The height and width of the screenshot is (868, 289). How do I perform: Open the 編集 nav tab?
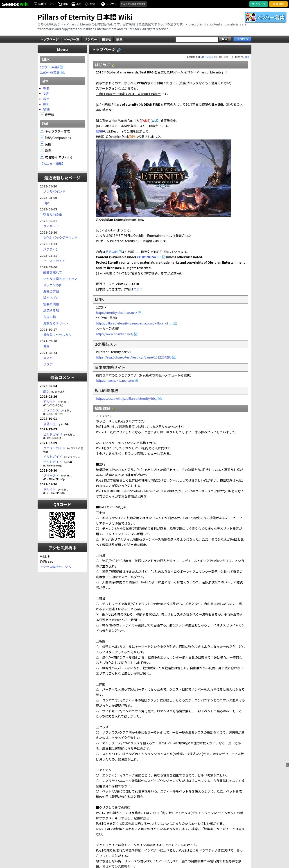pos(120,39)
